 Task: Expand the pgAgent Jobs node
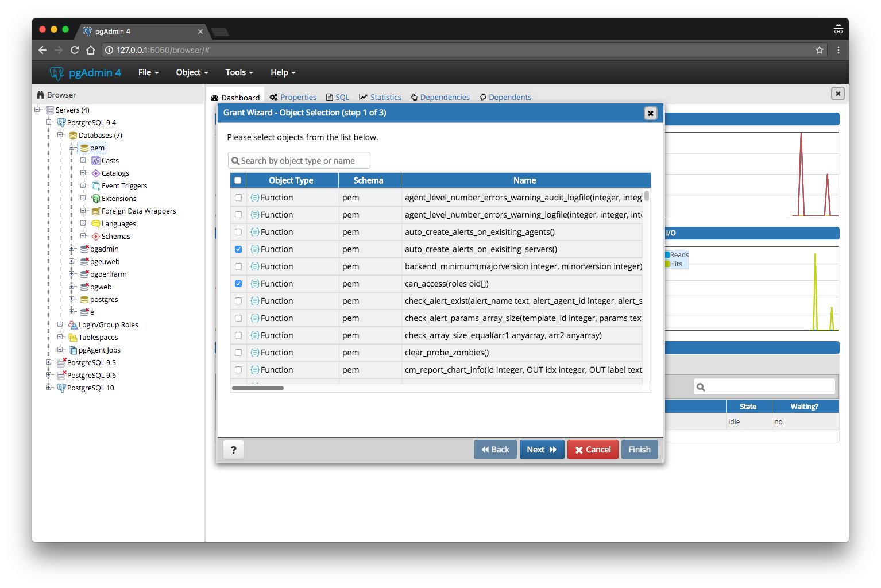[60, 350]
